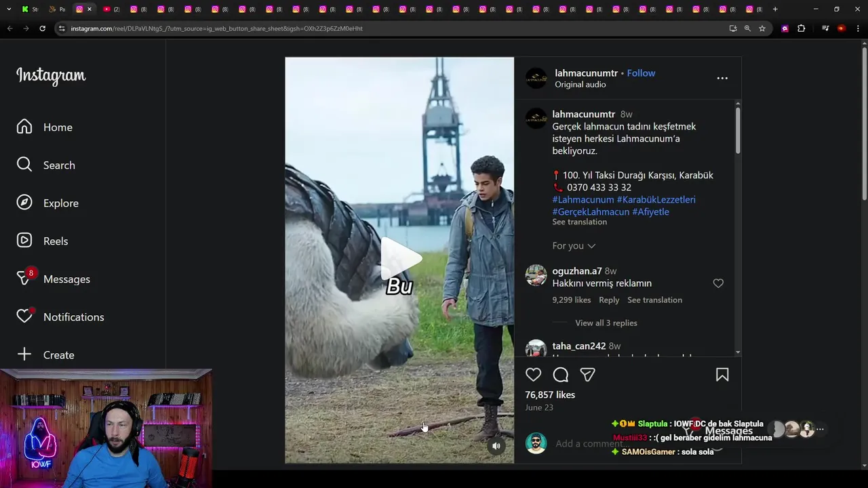Go back in browser history
This screenshot has height=488, width=868.
[9, 28]
